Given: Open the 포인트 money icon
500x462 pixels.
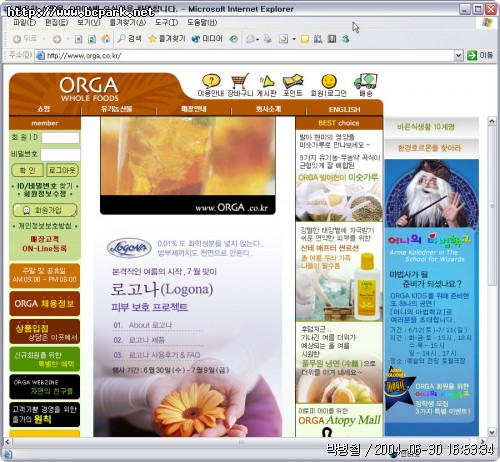Looking at the screenshot, I should (x=293, y=86).
